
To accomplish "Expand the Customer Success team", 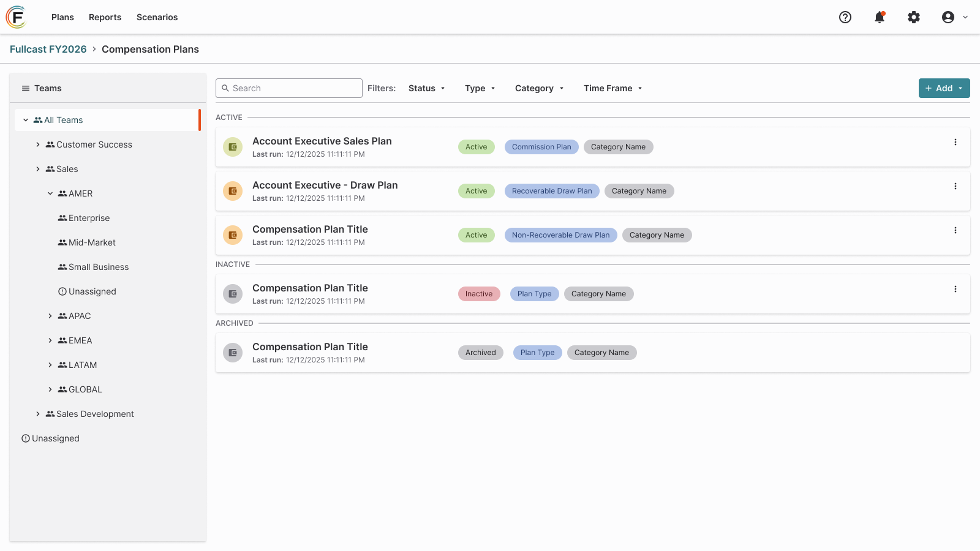I will point(38,144).
